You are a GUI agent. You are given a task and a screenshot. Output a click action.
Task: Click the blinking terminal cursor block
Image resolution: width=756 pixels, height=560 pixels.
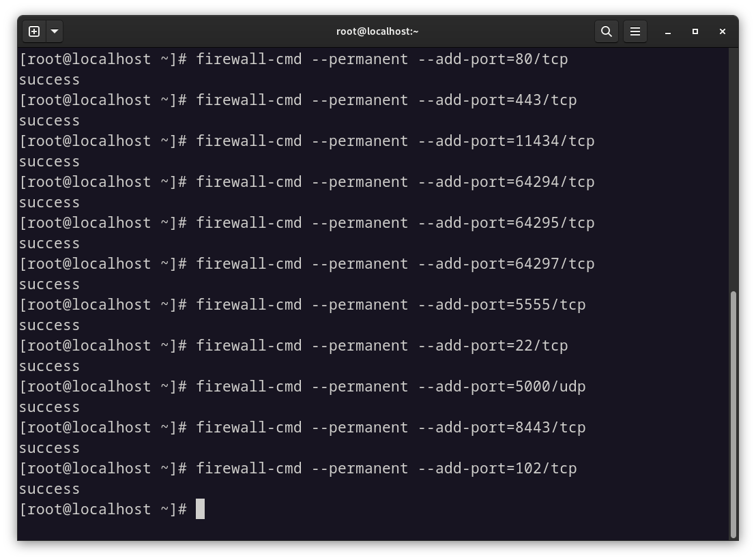coord(199,509)
